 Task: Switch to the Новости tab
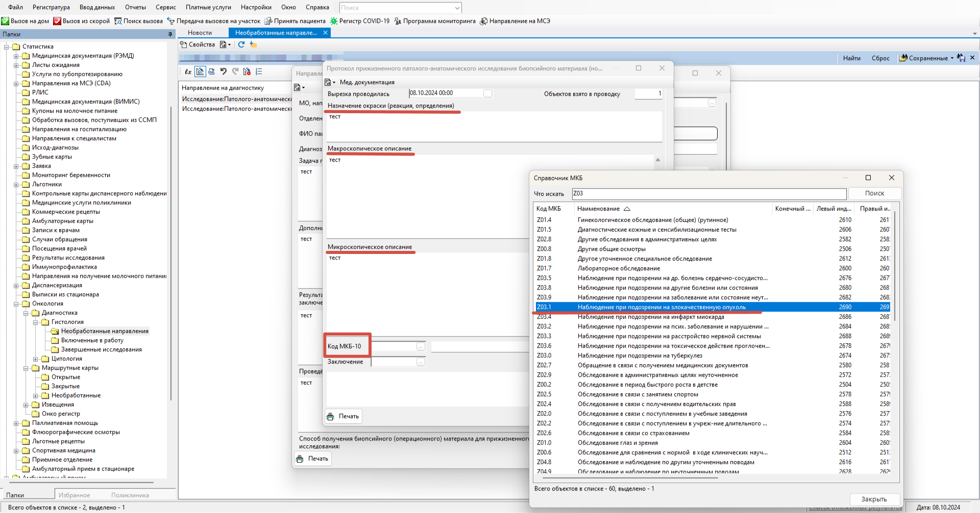[x=200, y=33]
